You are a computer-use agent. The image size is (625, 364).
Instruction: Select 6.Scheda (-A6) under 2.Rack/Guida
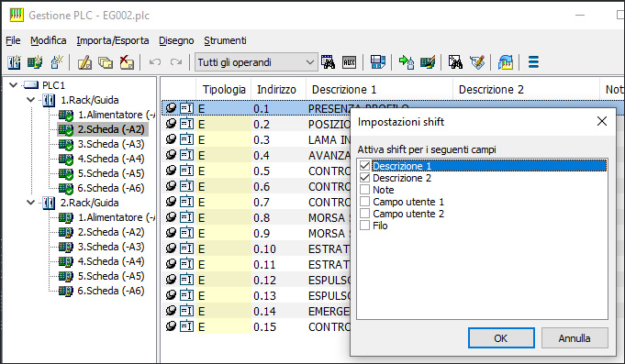(x=111, y=291)
